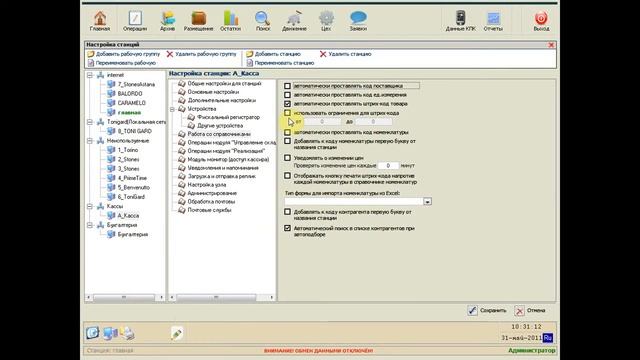The height and width of the screenshot is (360, 640).
Task: Toggle использовать ограничения для штрих кода
Action: pos(287,113)
